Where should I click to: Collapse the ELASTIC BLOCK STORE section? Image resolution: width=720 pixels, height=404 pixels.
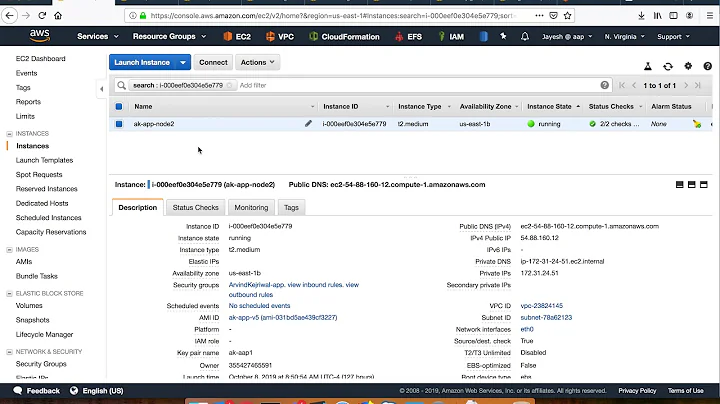9,293
